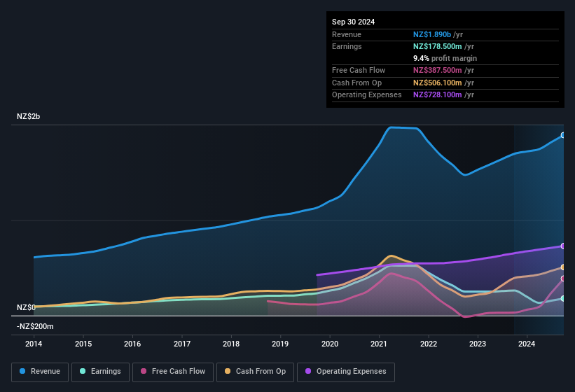Select the 2024 x-axis year label

tap(527, 344)
